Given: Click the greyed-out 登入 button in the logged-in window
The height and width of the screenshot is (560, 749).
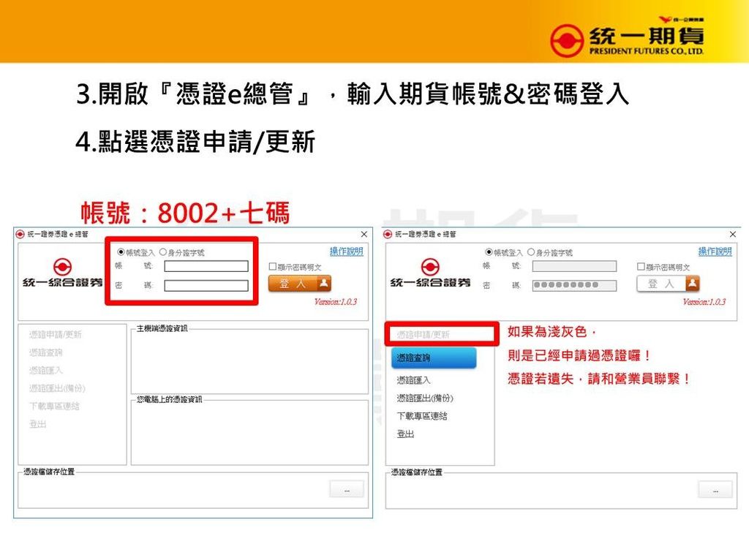Looking at the screenshot, I should (669, 284).
